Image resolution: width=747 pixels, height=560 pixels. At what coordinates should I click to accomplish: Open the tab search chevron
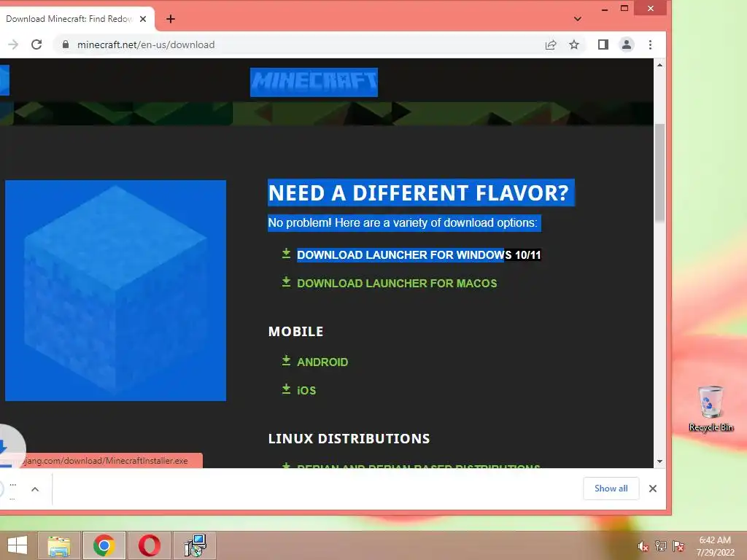578,19
